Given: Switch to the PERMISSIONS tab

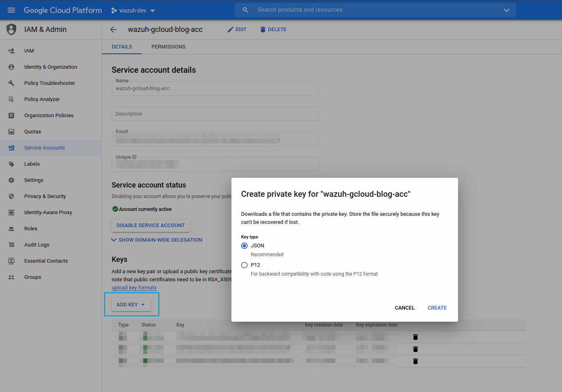Looking at the screenshot, I should click(168, 47).
